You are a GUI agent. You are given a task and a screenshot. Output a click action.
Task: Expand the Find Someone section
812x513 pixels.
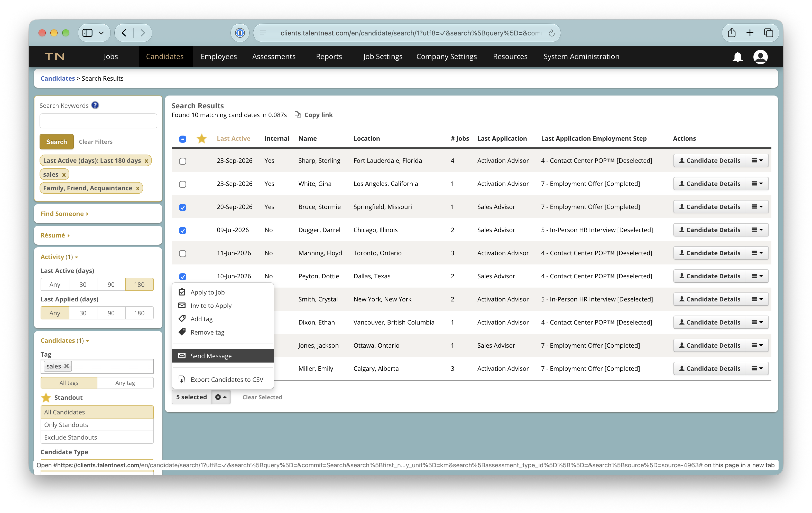pyautogui.click(x=64, y=214)
